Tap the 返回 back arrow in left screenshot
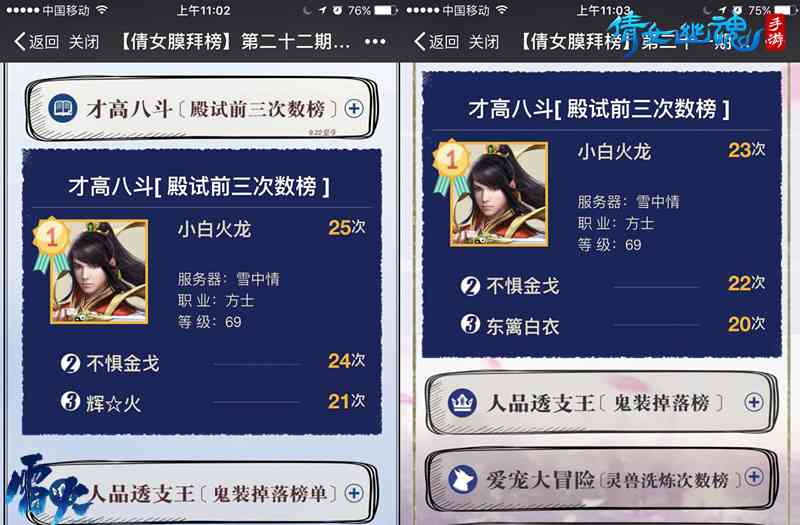 tap(37, 41)
